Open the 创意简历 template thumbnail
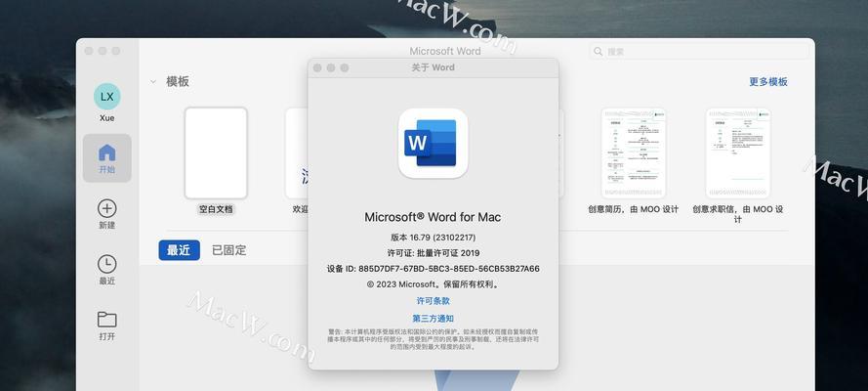 634,153
